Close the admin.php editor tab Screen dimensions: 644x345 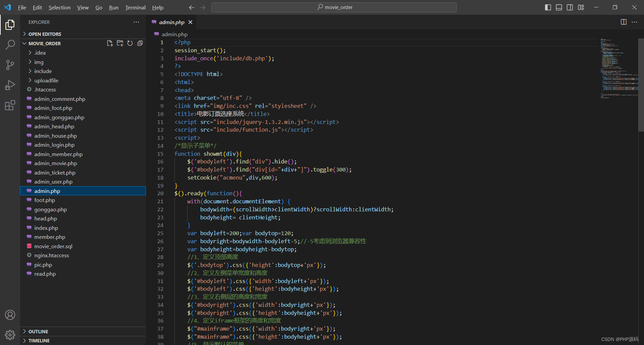coord(191,22)
